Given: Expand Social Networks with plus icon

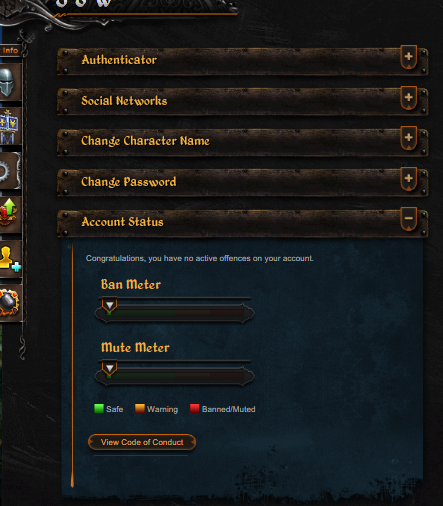Looking at the screenshot, I should pyautogui.click(x=409, y=98).
